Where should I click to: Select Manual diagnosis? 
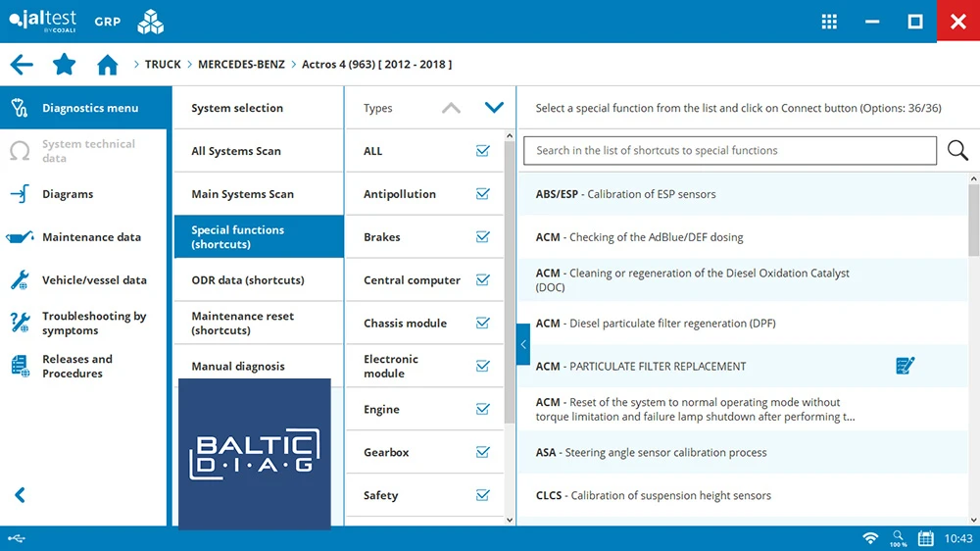click(259, 366)
